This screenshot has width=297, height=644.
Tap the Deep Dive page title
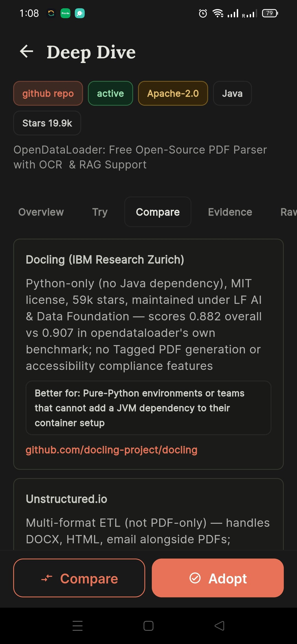(x=91, y=52)
